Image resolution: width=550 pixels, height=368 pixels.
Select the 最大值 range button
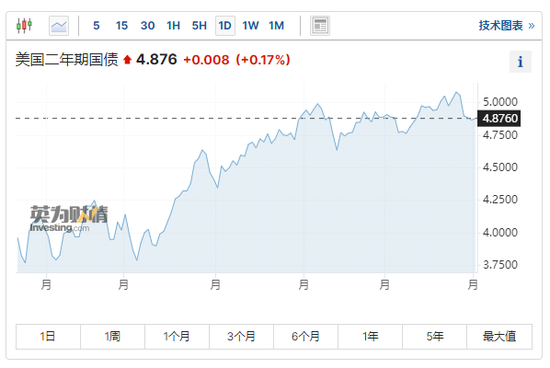[x=499, y=337]
